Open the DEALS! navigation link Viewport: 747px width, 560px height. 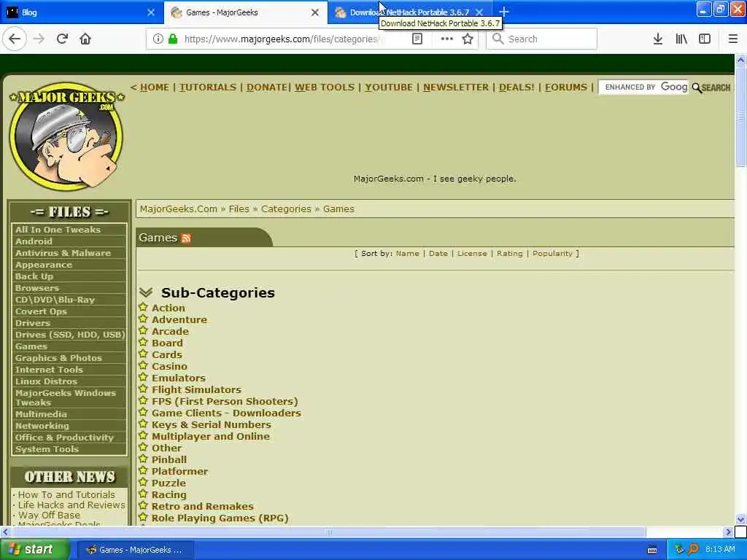point(516,87)
